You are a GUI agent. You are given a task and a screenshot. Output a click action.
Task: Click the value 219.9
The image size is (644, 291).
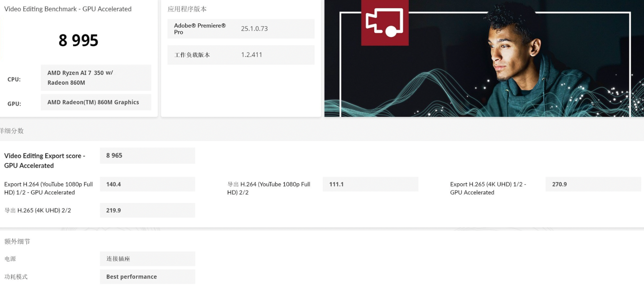pyautogui.click(x=147, y=210)
